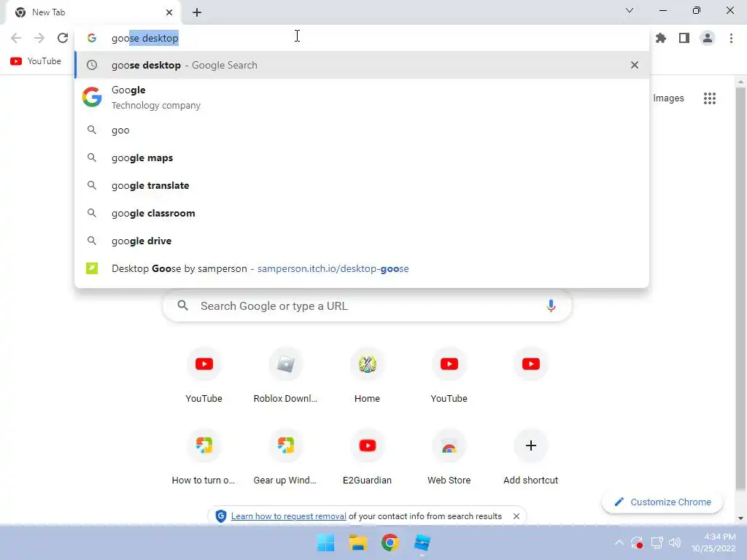
Task: Open Desktop Goose by samperson suggestion
Action: coord(362,268)
